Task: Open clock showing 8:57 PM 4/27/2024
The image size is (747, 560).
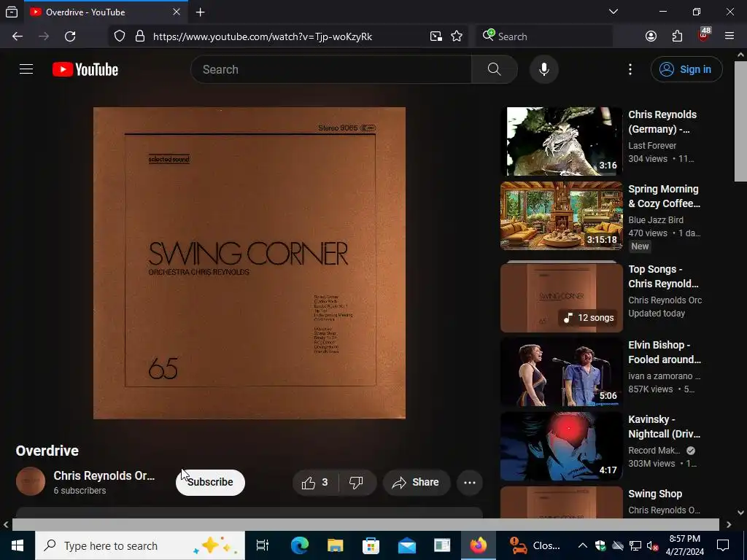Action: tap(685, 545)
